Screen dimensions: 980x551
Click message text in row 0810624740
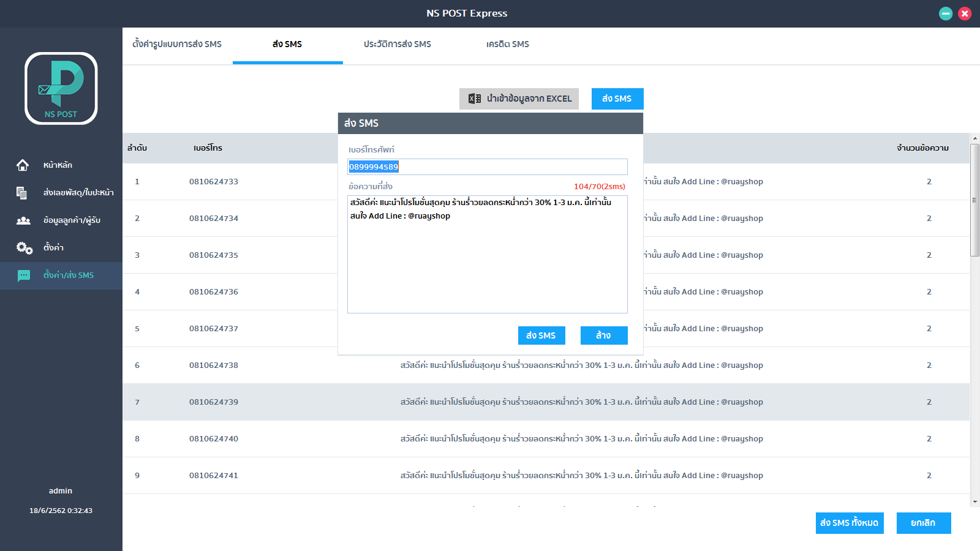[x=582, y=438]
